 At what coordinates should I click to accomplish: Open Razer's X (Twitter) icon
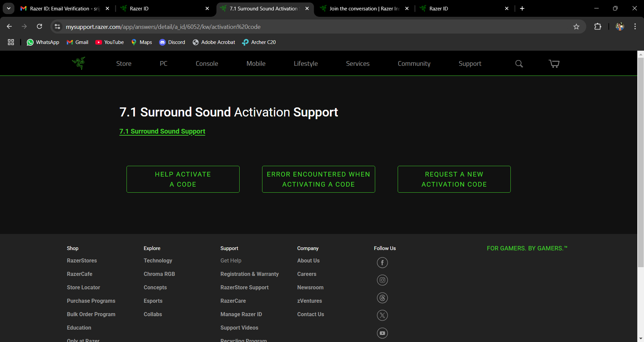[x=382, y=315]
